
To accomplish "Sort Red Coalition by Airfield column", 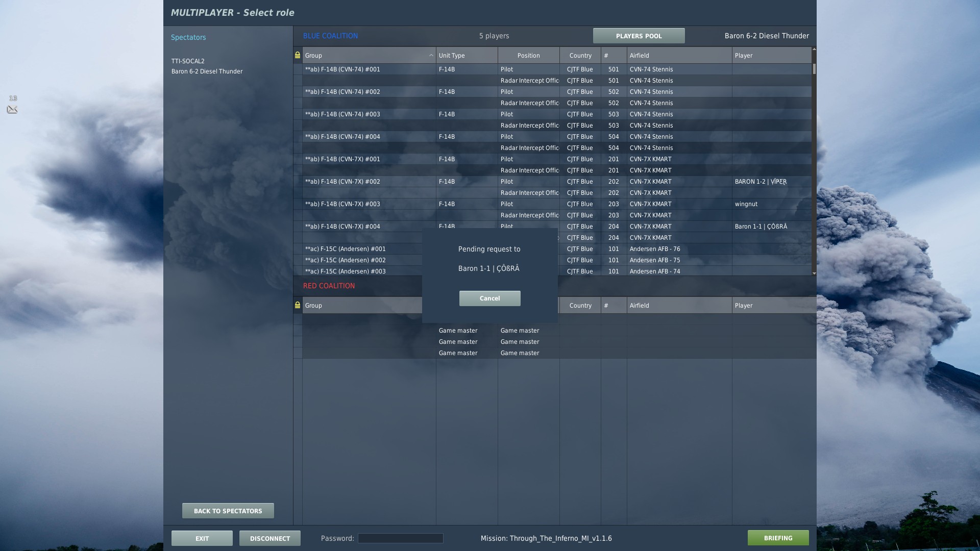I will (x=679, y=305).
